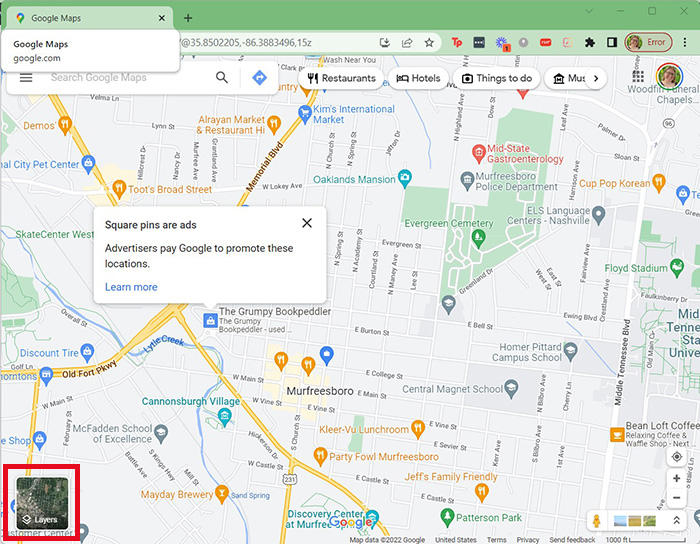Select the Things to do chip
The height and width of the screenshot is (544, 700).
point(496,79)
